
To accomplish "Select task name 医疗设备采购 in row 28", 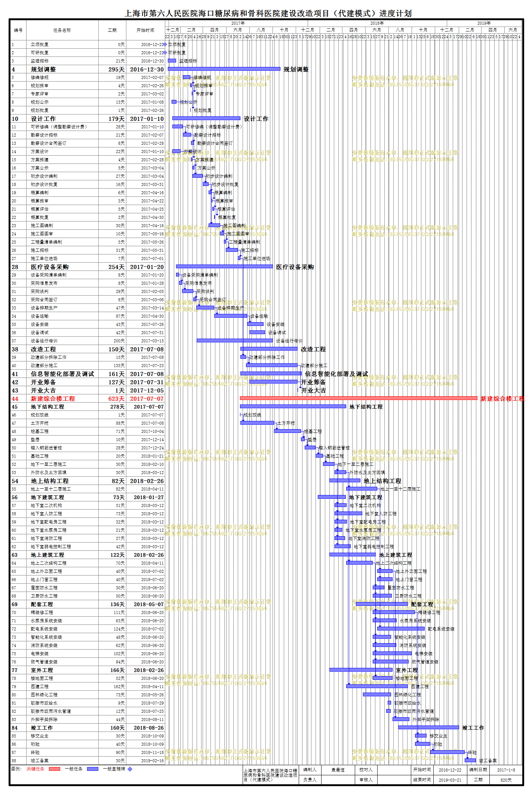I will [x=50, y=267].
